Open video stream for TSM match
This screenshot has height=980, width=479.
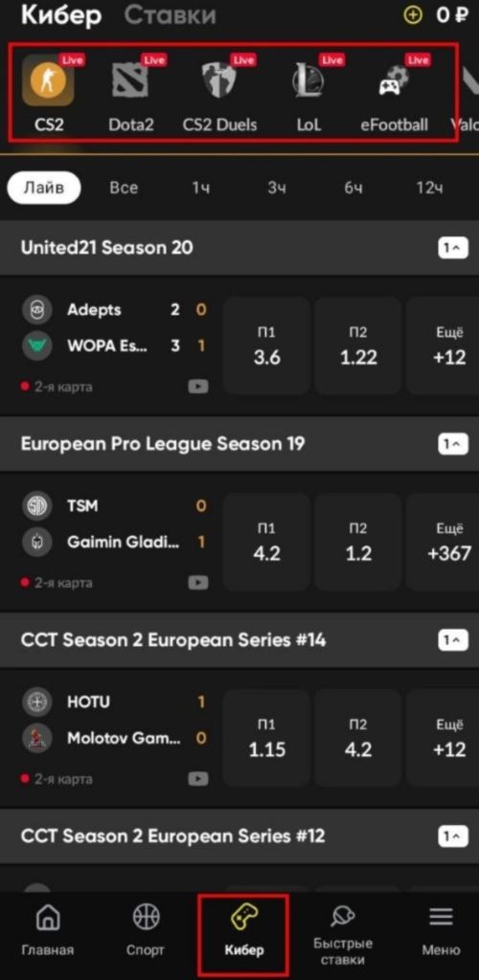pos(198,583)
